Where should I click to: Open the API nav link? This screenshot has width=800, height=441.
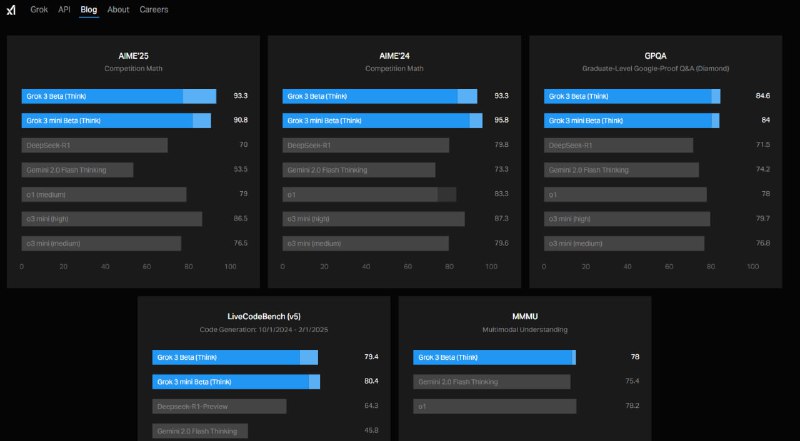(64, 9)
